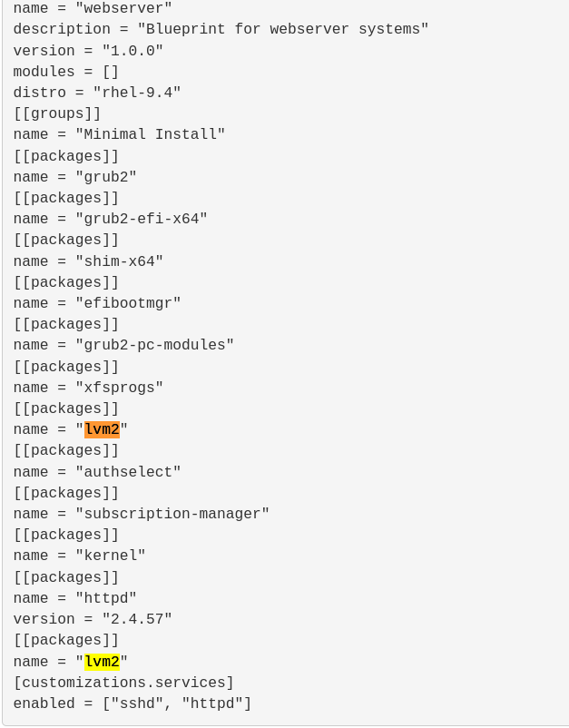Image resolution: width=569 pixels, height=728 pixels.
Task: Click the [[groups]] section header
Action: (57, 113)
